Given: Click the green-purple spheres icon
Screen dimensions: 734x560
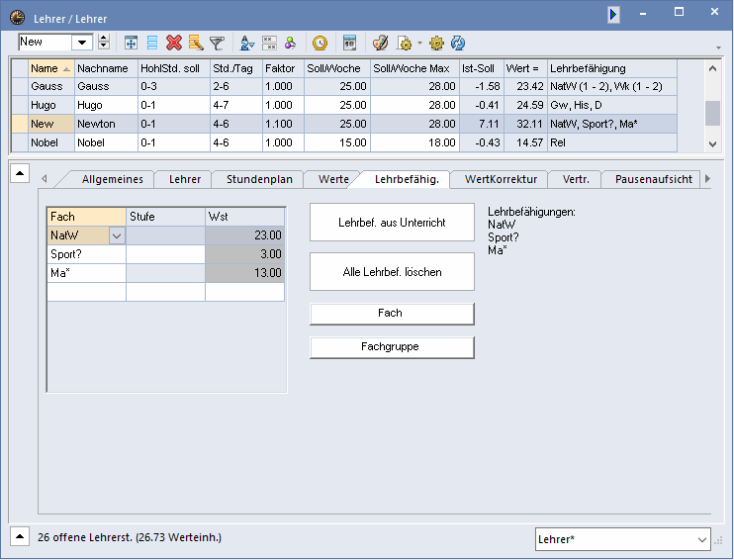Looking at the screenshot, I should pos(290,44).
